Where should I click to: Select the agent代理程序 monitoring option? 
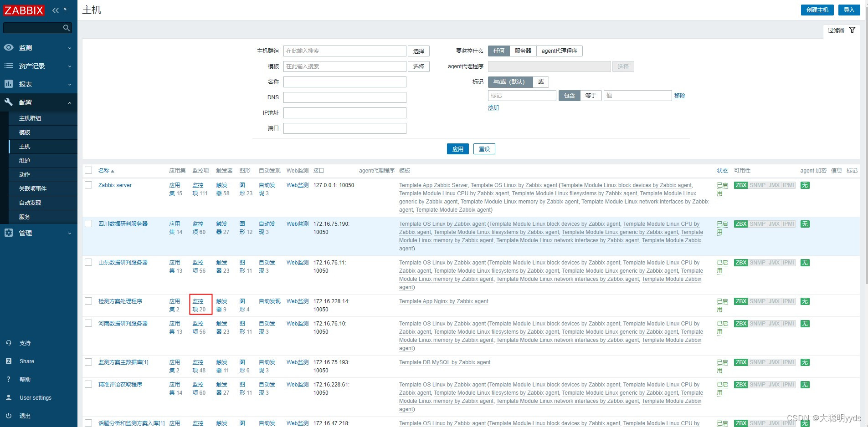pyautogui.click(x=560, y=51)
